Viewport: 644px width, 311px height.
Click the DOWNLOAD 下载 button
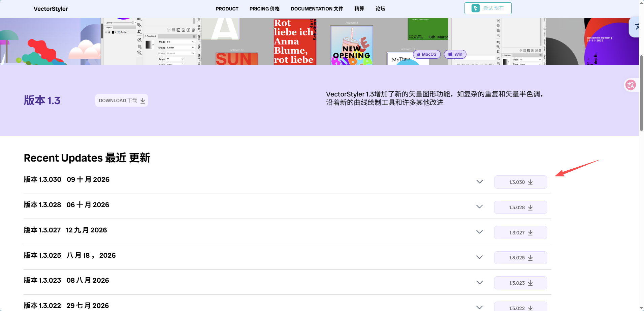[x=122, y=101]
